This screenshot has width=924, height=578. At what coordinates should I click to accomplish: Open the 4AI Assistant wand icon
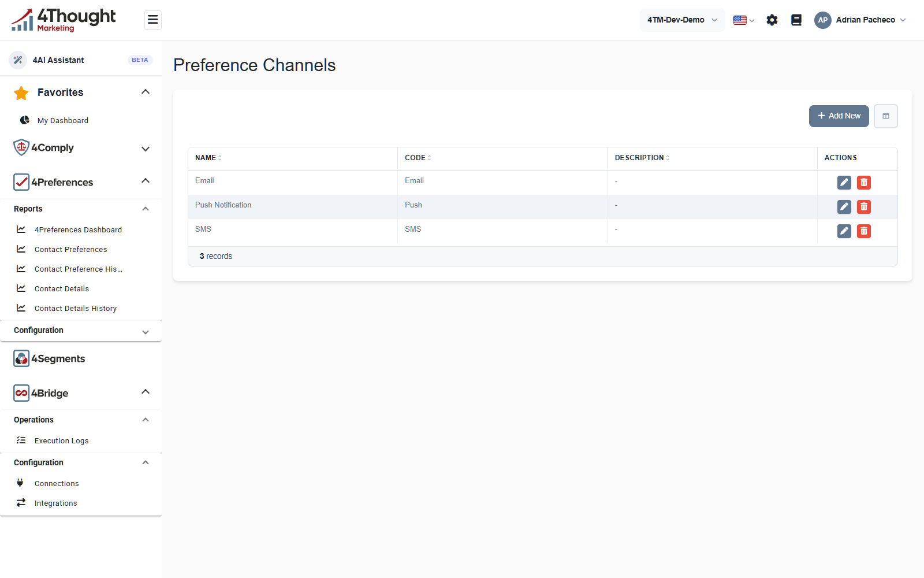(x=18, y=60)
